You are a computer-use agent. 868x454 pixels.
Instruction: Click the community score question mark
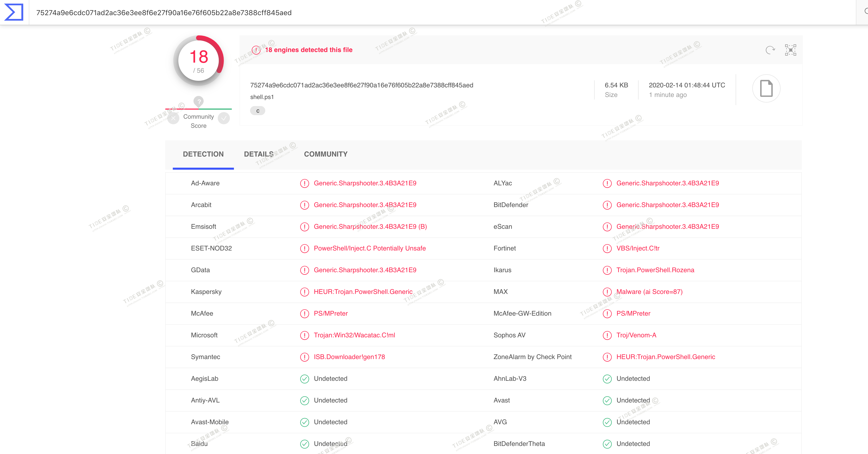[199, 101]
